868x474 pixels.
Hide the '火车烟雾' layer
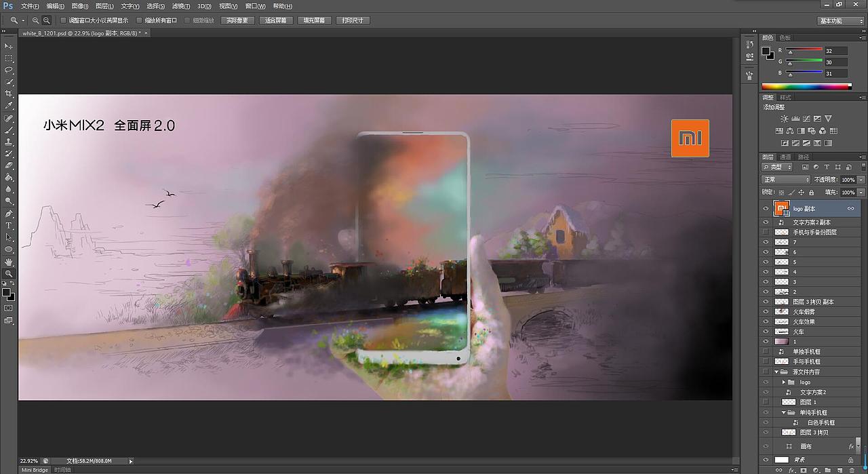(766, 311)
